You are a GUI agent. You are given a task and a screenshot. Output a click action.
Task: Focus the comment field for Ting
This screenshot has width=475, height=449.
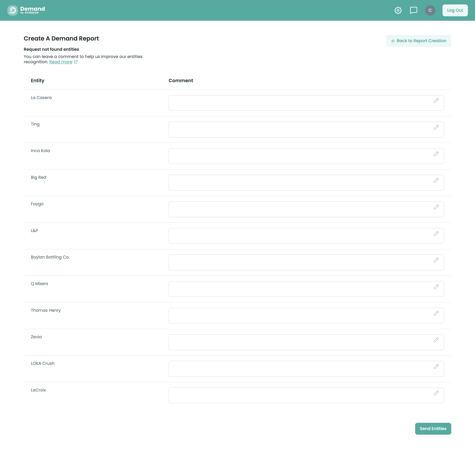pyautogui.click(x=306, y=129)
